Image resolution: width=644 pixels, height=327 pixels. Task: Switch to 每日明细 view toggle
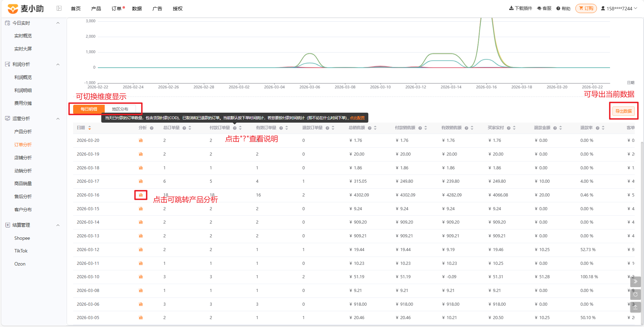click(89, 109)
